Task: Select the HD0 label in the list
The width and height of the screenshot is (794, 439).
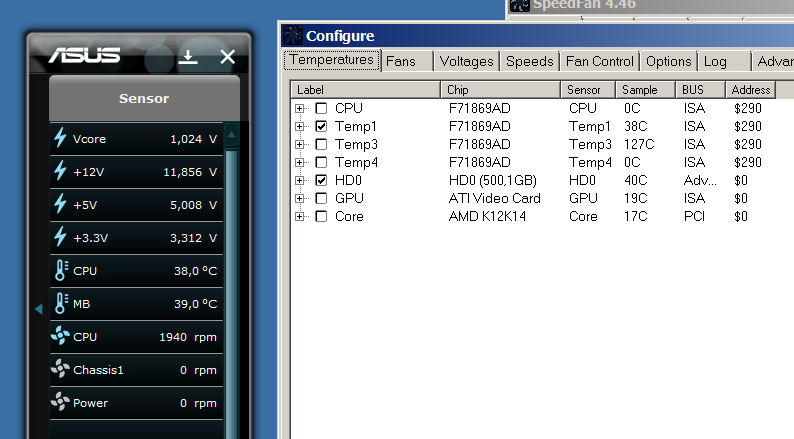Action: [x=348, y=180]
